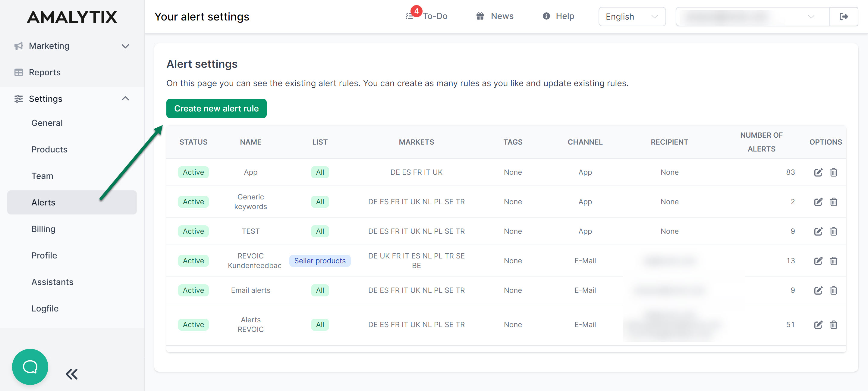This screenshot has height=391, width=868.
Task: Delete the Generic keywords alert rule
Action: 833,202
